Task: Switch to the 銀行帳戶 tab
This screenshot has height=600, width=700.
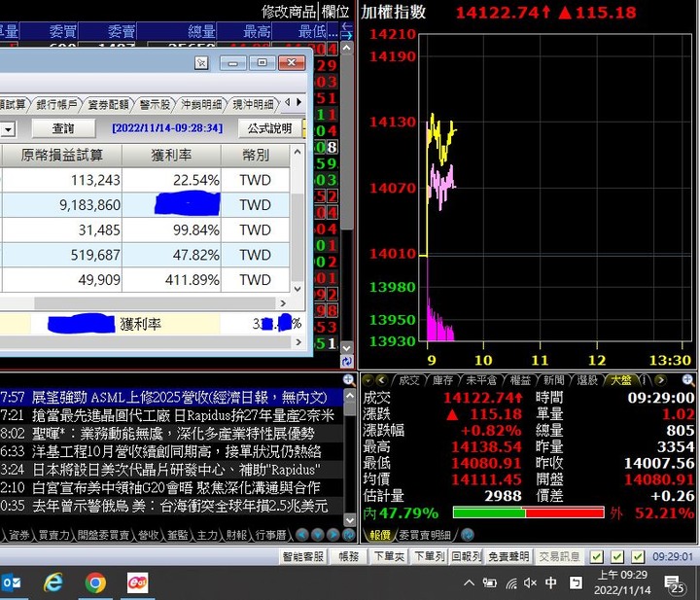Action: [x=56, y=104]
